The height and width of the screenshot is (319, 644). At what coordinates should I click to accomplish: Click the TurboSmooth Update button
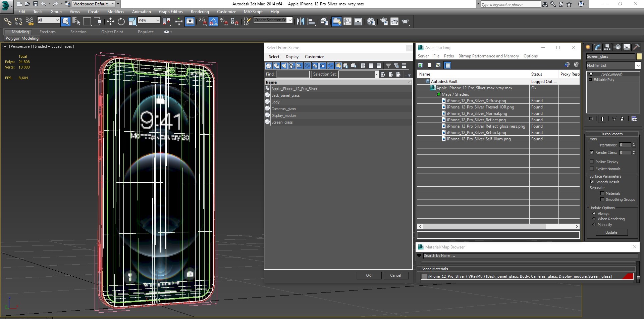(x=611, y=232)
